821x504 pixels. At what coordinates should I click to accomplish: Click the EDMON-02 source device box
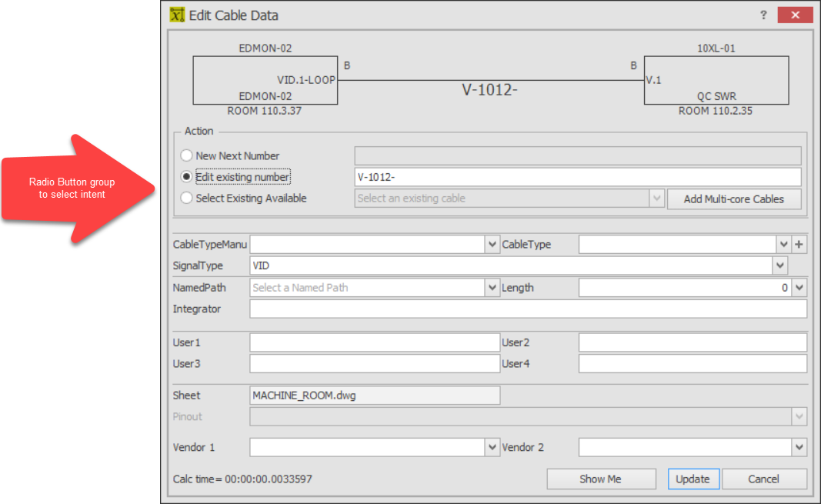point(265,80)
